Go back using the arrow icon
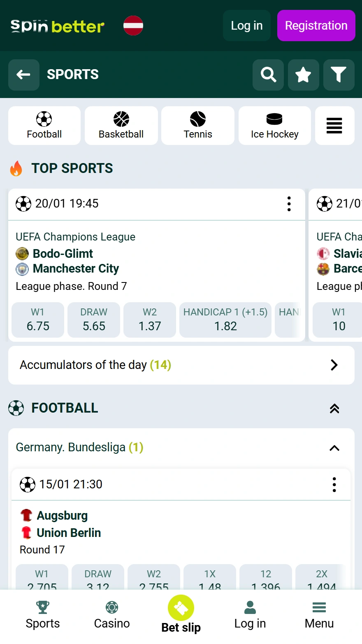Screen dimensions: 362x644 [x=24, y=75]
